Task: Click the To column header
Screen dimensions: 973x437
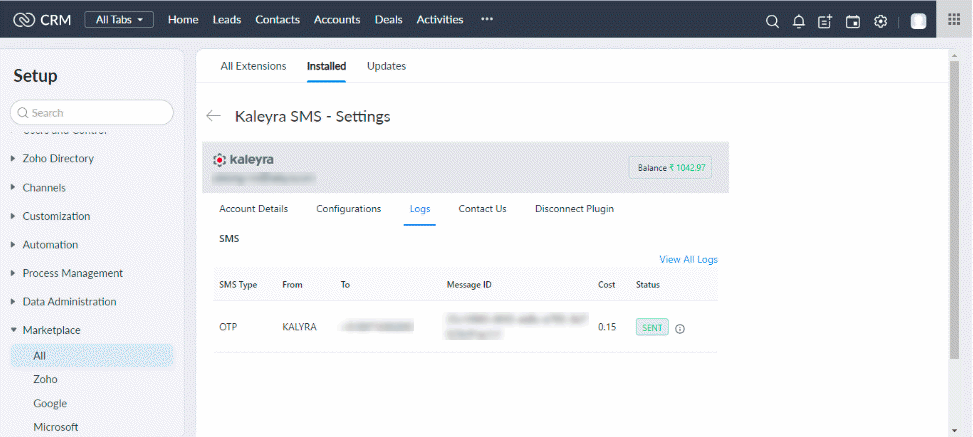Action: 345,285
